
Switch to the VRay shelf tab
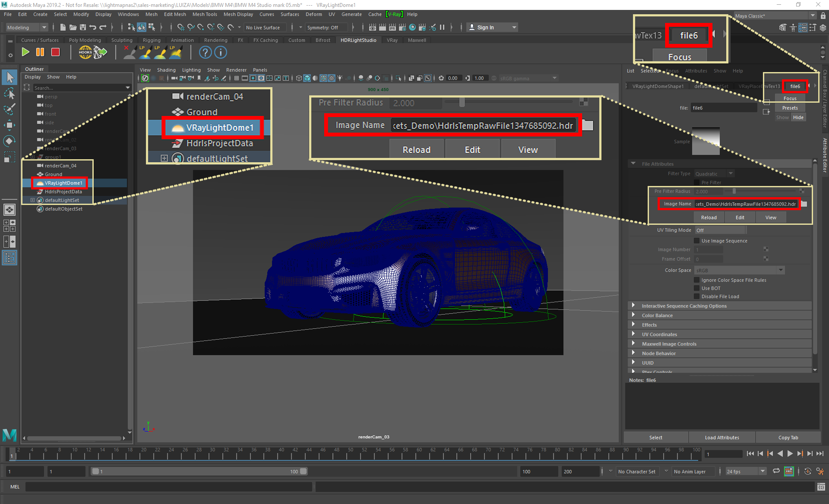pyautogui.click(x=392, y=40)
